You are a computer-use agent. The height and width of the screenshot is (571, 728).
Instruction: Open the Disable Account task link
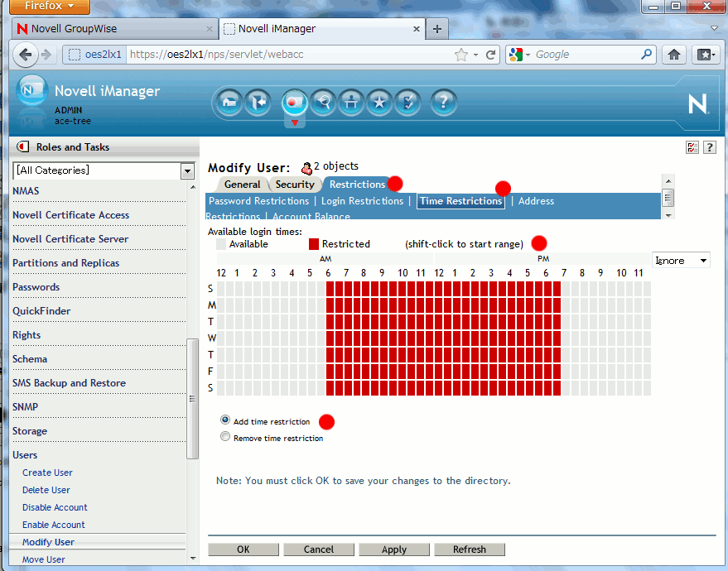click(x=55, y=507)
